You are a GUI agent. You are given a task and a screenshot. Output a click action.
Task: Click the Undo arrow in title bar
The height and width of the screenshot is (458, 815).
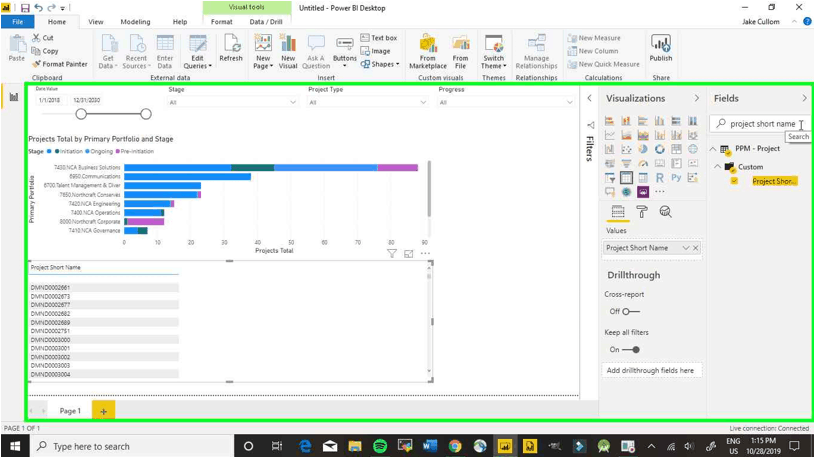point(38,8)
